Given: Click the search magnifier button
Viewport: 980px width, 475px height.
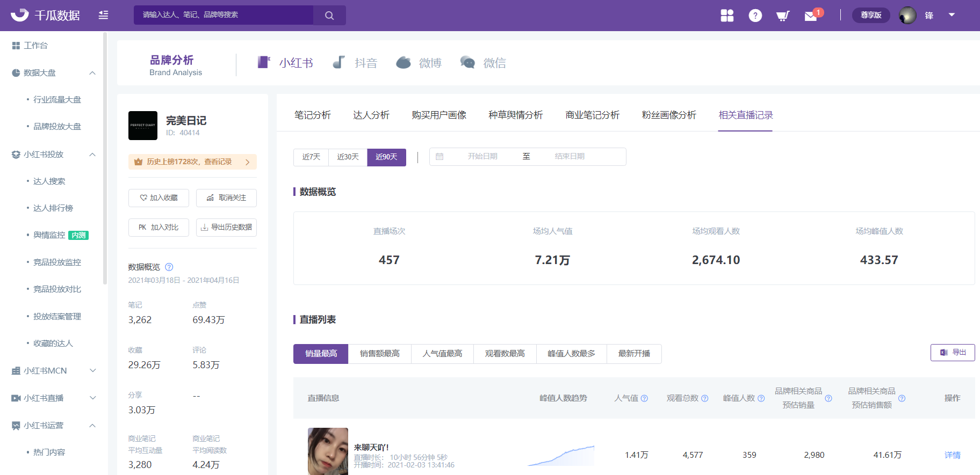Looking at the screenshot, I should (329, 15).
